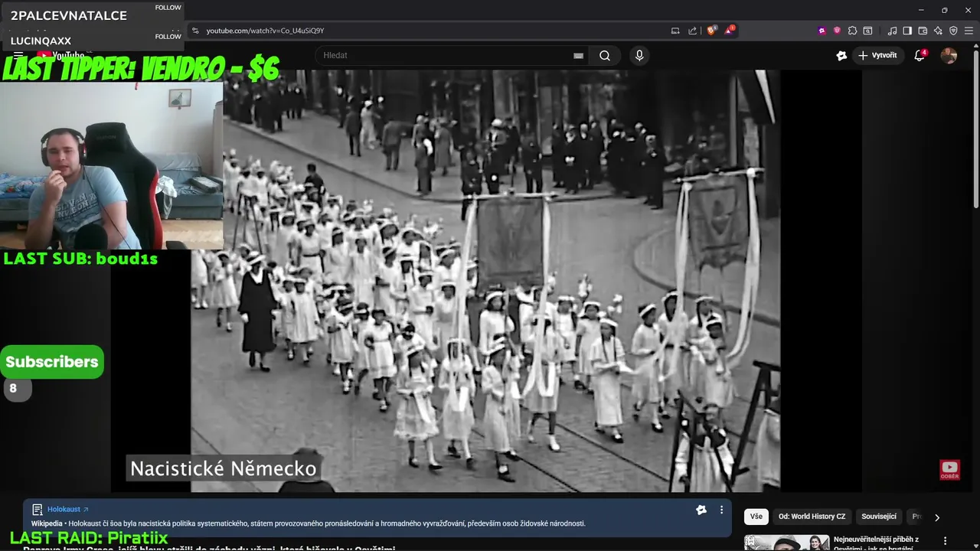Show more chips with the right arrow

pos(936,517)
